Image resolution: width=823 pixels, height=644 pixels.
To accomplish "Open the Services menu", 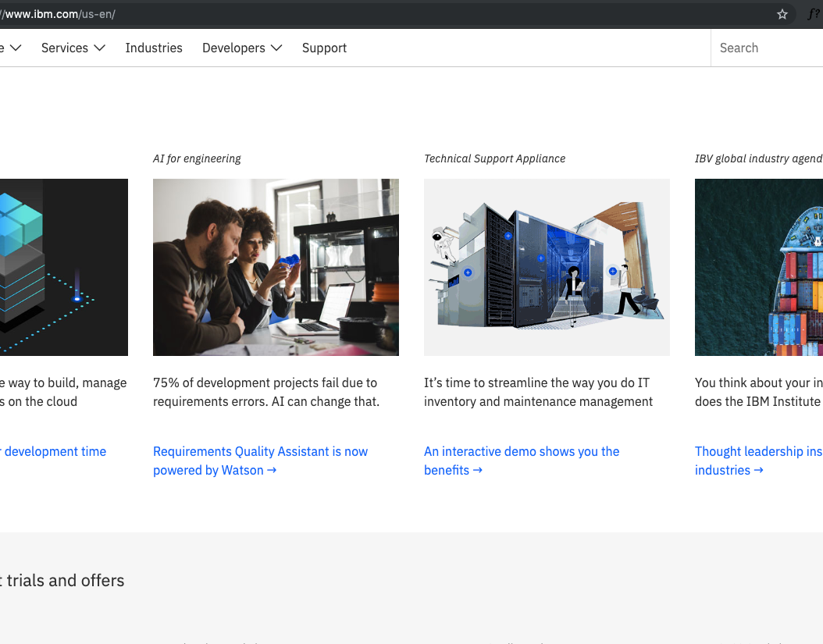I will [x=65, y=48].
